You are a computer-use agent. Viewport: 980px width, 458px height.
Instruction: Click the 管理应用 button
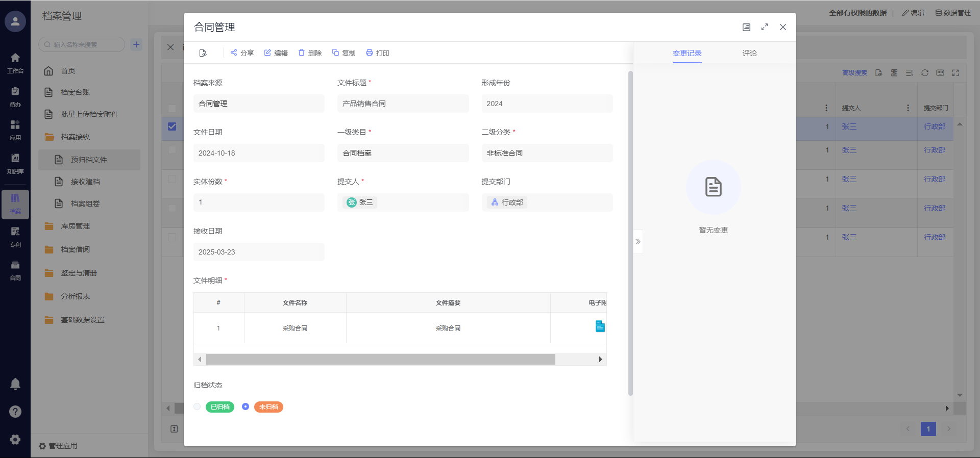pos(58,446)
